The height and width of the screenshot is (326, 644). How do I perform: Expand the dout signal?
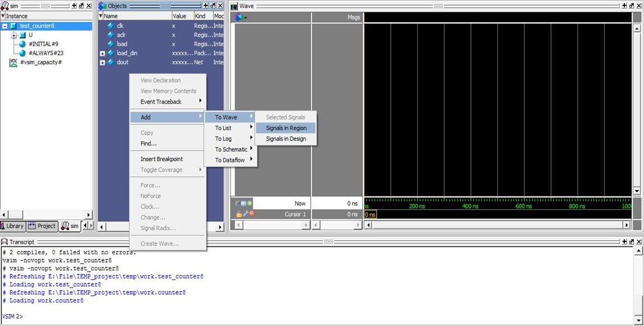click(x=102, y=62)
